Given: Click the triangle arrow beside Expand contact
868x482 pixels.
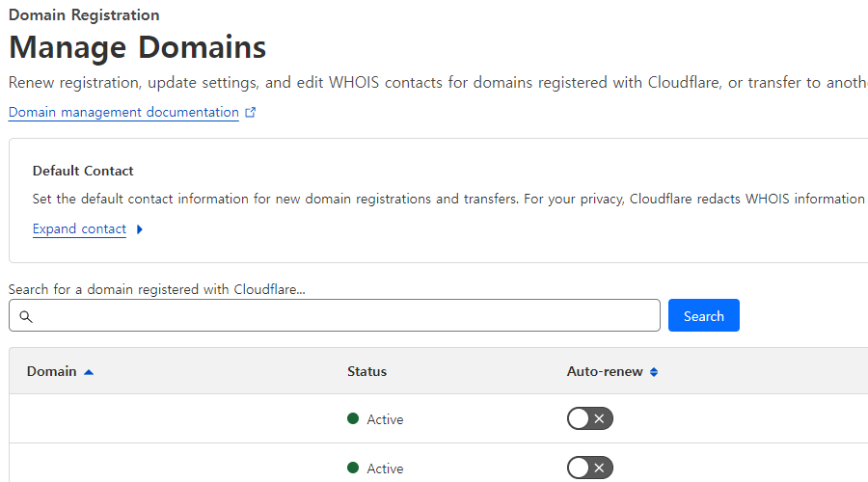Looking at the screenshot, I should tap(140, 229).
